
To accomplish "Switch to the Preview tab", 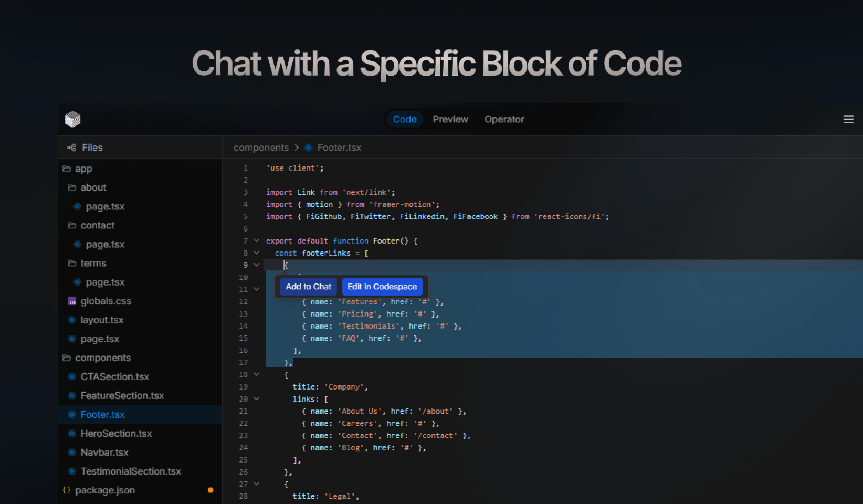I will pyautogui.click(x=450, y=119).
